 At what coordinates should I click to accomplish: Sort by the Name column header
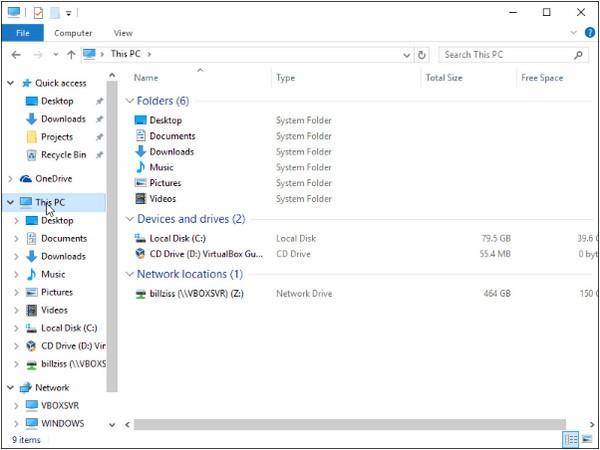click(x=146, y=77)
